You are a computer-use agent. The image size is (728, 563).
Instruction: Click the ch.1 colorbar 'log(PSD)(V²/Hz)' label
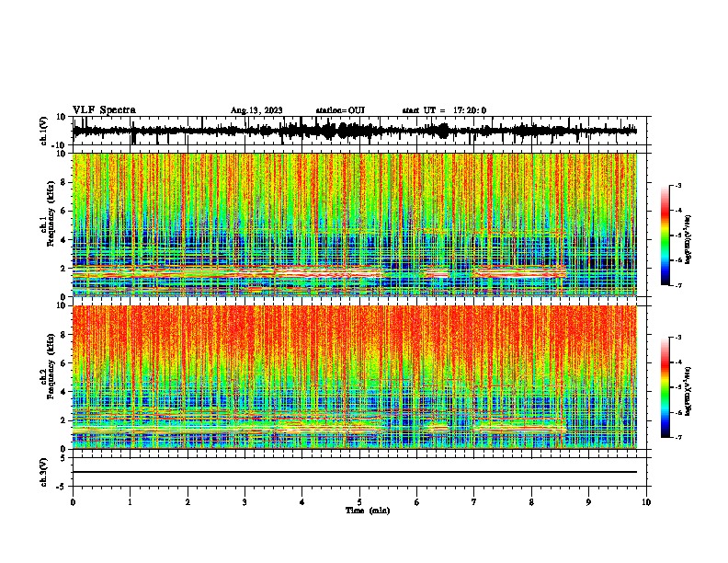688,239
